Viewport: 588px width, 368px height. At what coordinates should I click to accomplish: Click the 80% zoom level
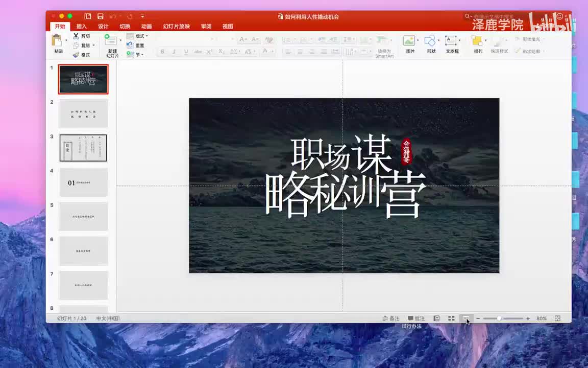(542, 318)
